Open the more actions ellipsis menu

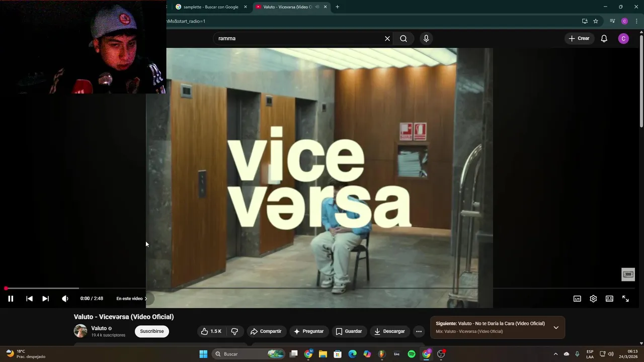419,331
